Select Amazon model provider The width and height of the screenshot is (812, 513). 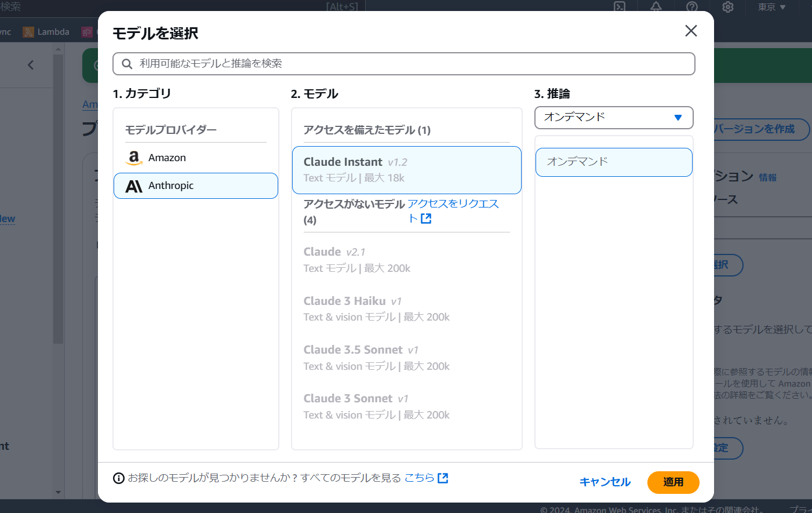tap(196, 158)
